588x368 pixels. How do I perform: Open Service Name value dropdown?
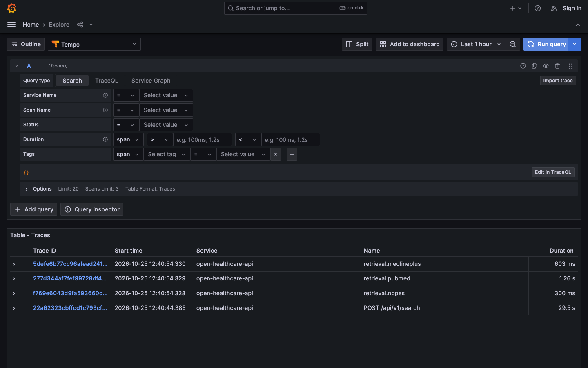click(x=166, y=95)
